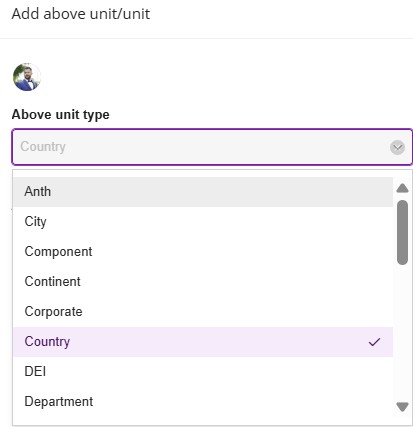
Task: Click the Above unit type Country field
Action: (212, 147)
